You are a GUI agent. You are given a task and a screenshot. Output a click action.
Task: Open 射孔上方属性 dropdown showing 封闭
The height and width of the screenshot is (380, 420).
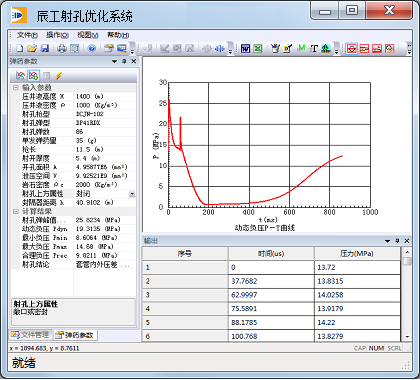tap(132, 194)
